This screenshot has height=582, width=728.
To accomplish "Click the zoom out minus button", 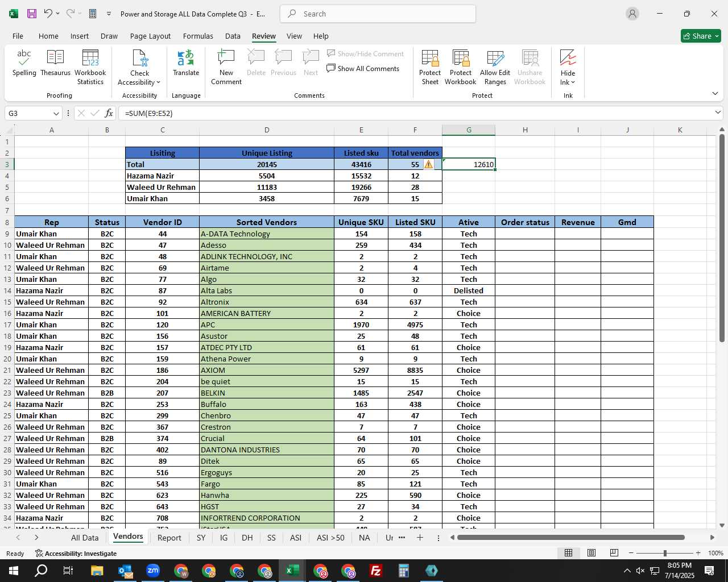I will coord(631,553).
